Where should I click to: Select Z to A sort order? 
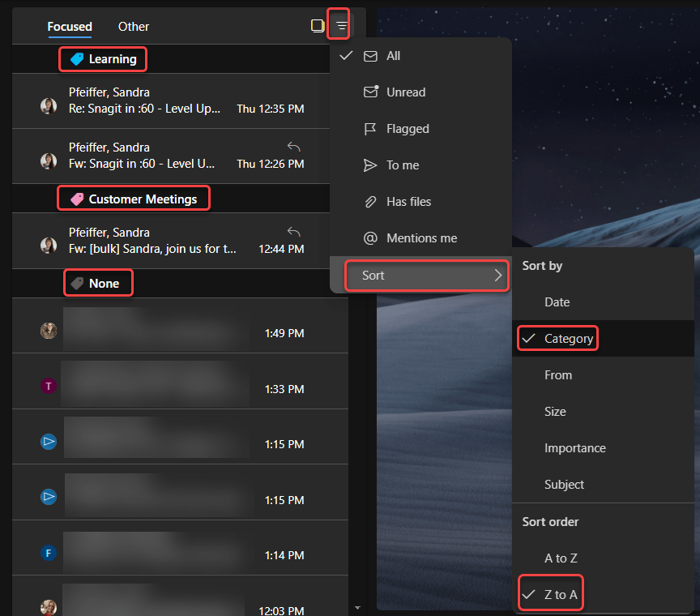561,595
